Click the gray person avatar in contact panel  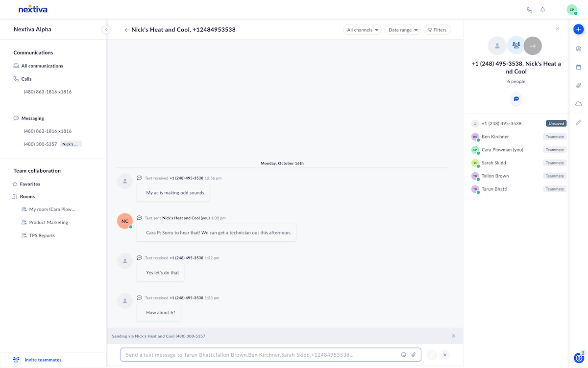(x=497, y=46)
